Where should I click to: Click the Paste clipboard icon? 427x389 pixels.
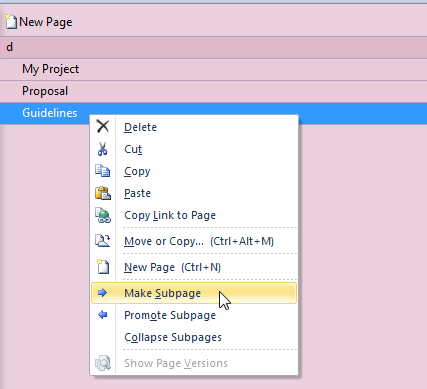[x=103, y=193]
